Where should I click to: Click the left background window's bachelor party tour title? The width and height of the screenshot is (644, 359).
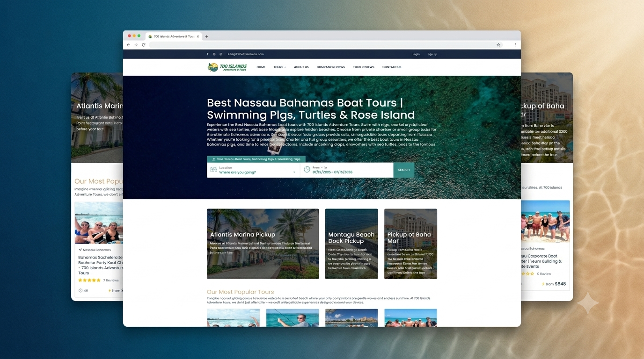tap(101, 265)
